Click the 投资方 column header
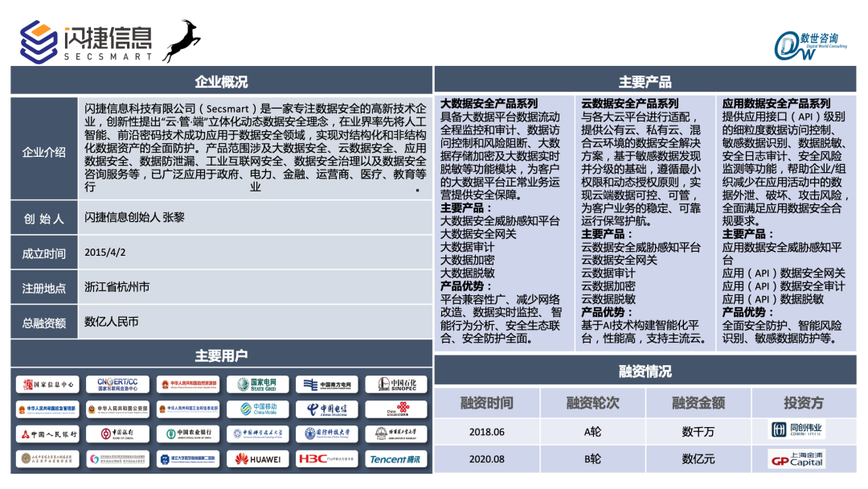The height and width of the screenshot is (489, 868). coord(803,403)
